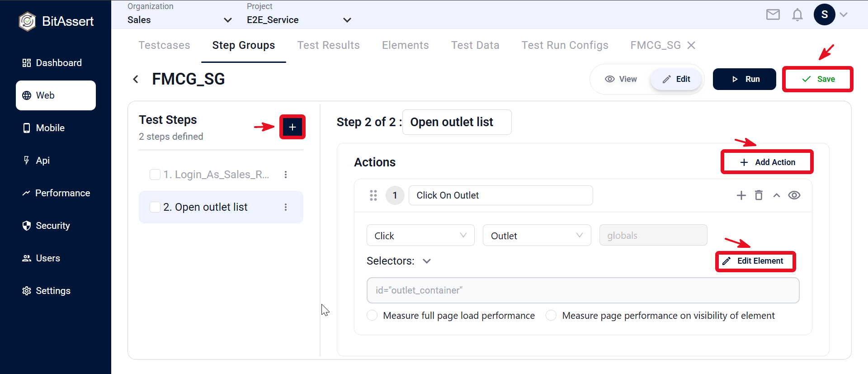Viewport: 868px width, 374px height.
Task: Open the Outlet element dropdown
Action: [x=537, y=235]
